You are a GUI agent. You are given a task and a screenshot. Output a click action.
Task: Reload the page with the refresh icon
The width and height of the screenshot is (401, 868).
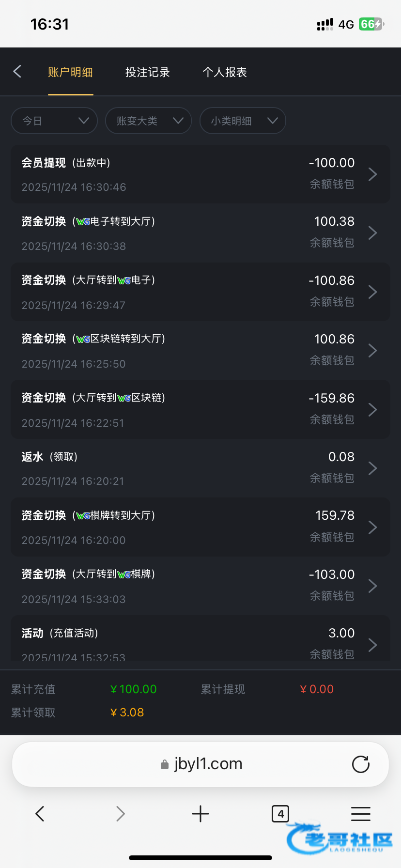click(x=360, y=764)
